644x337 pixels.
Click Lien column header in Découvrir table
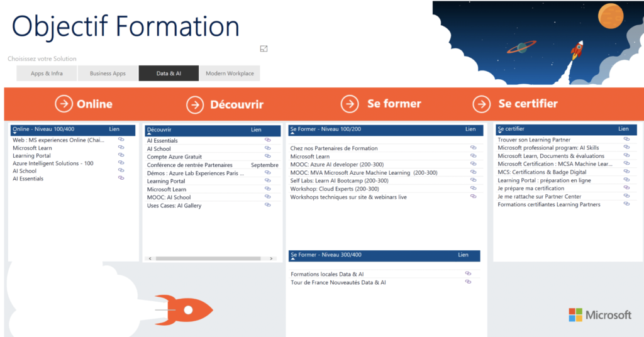pos(257,130)
